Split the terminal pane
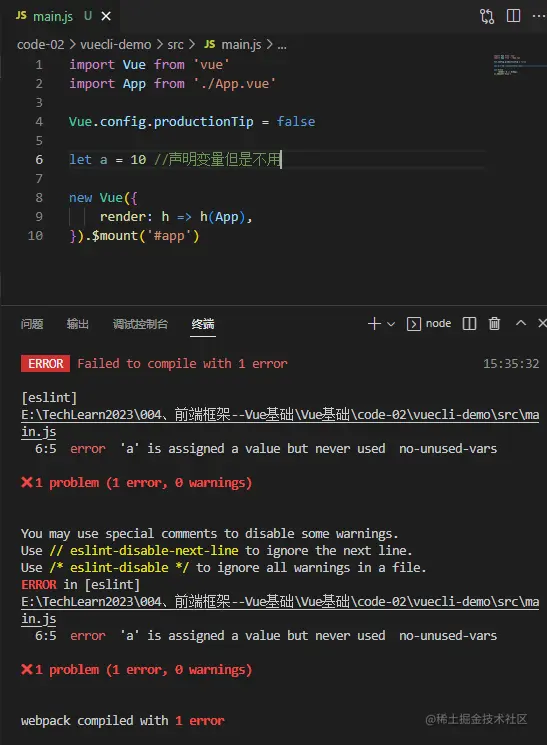547x745 pixels. click(x=469, y=324)
